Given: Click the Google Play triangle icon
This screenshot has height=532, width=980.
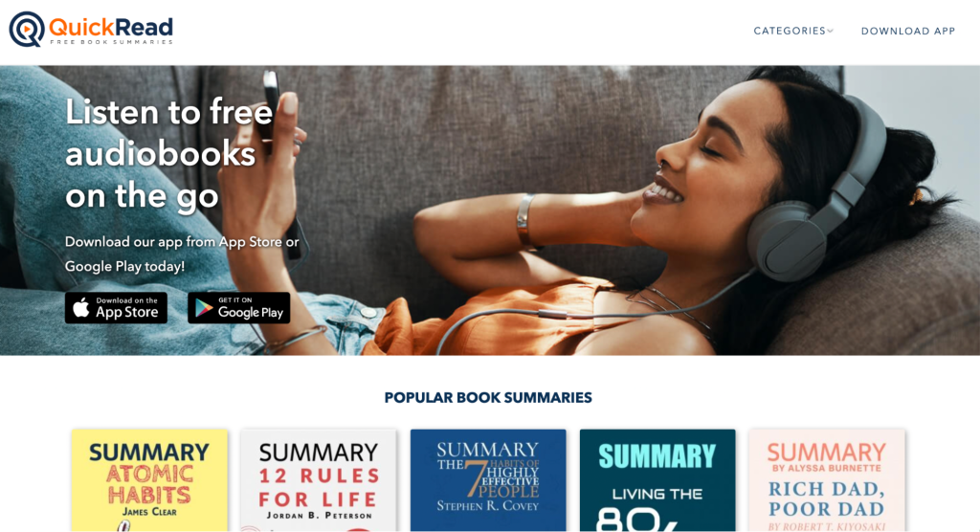Looking at the screenshot, I should (x=204, y=307).
